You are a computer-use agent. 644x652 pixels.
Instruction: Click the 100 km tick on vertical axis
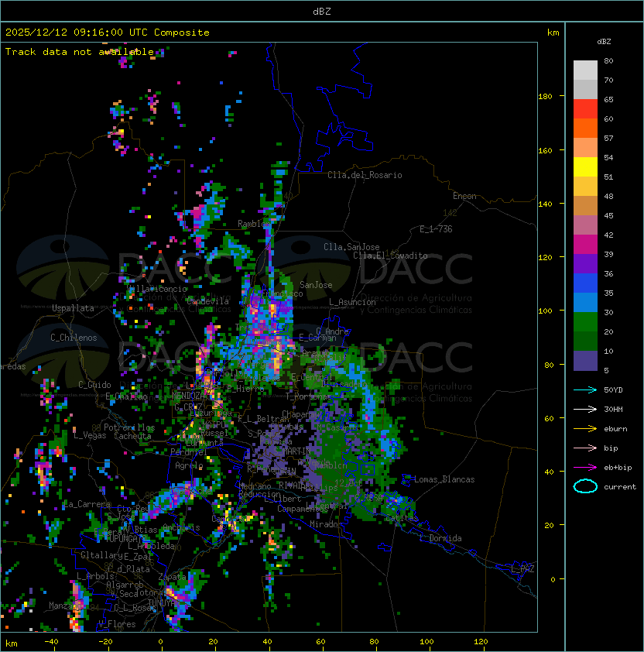pos(545,311)
